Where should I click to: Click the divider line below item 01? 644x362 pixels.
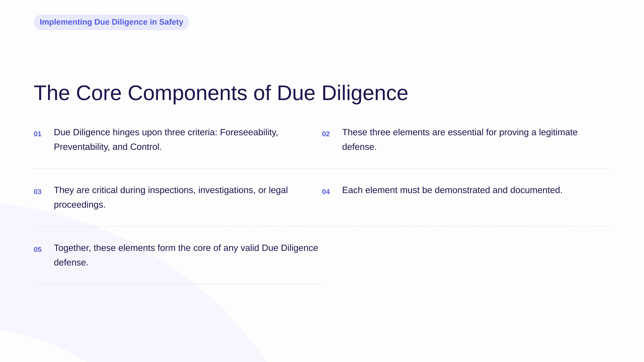178,169
